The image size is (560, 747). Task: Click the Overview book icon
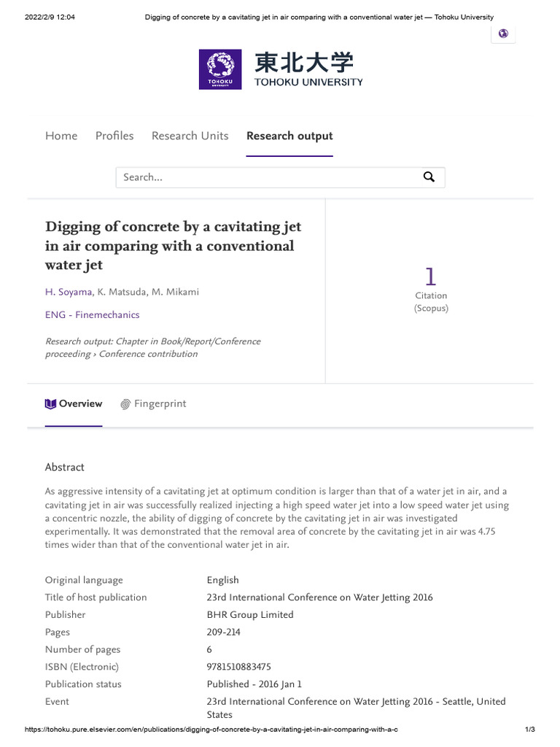click(50, 404)
